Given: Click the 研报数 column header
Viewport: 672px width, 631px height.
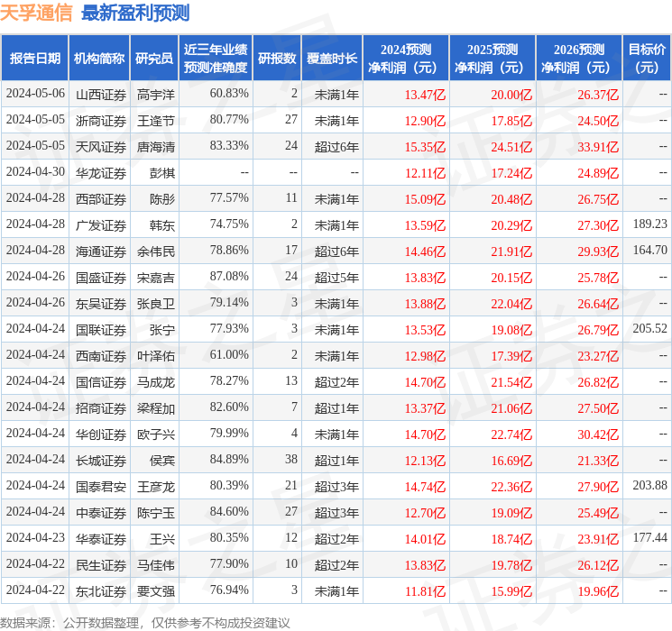Looking at the screenshot, I should tap(277, 59).
